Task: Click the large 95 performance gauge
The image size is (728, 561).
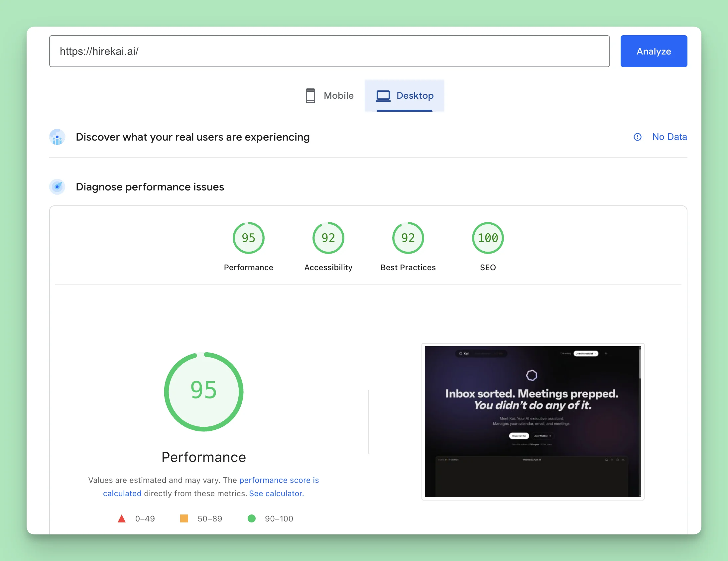Action: pyautogui.click(x=204, y=392)
